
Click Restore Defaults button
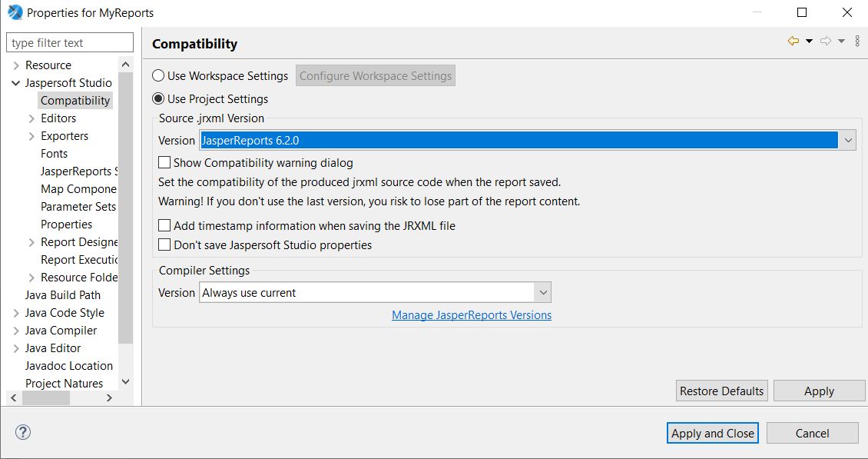click(722, 391)
